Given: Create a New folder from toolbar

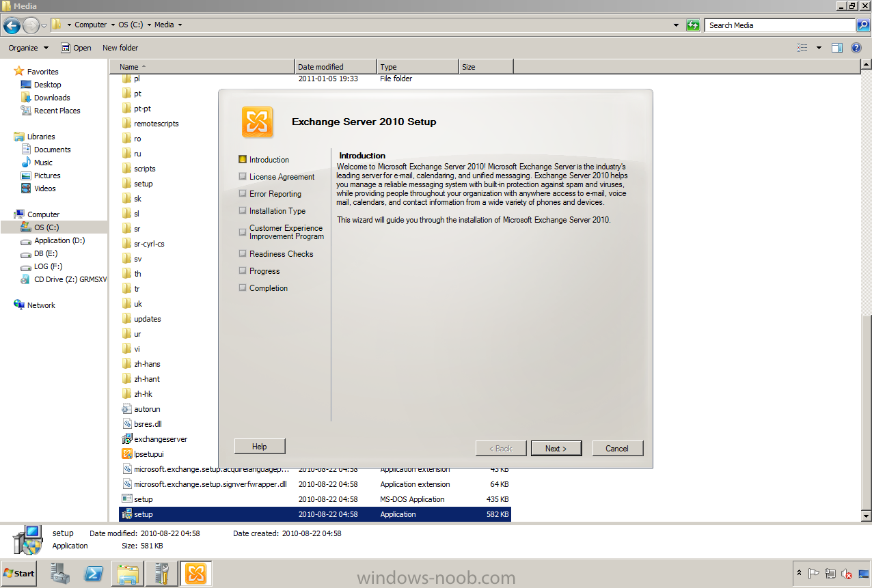Looking at the screenshot, I should pyautogui.click(x=120, y=48).
